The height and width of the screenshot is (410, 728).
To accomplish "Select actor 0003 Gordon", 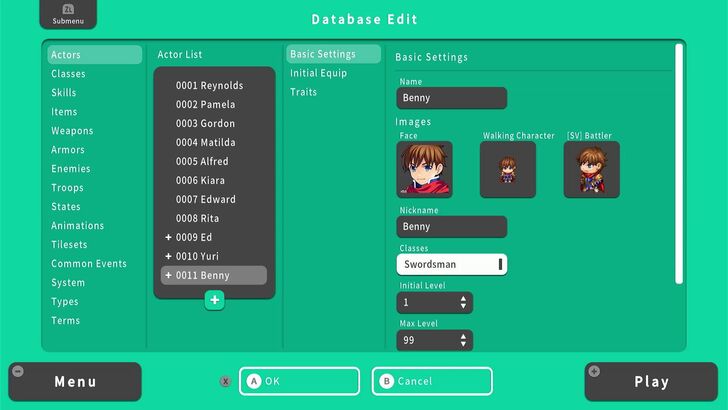I will [x=214, y=124].
